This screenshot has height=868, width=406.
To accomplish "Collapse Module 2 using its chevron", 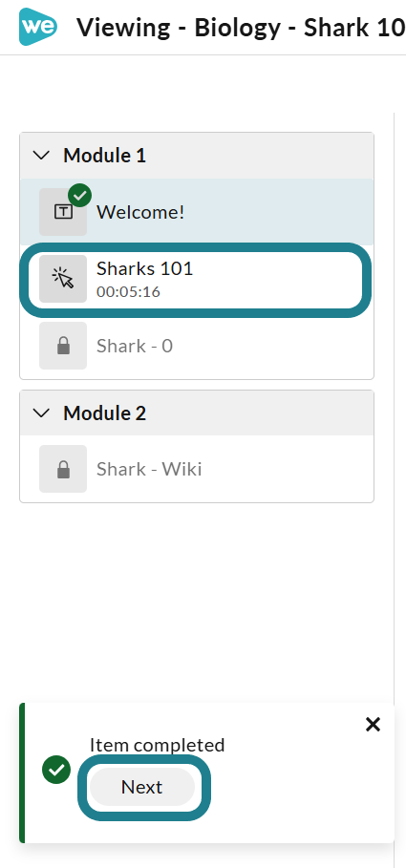I will coord(41,413).
